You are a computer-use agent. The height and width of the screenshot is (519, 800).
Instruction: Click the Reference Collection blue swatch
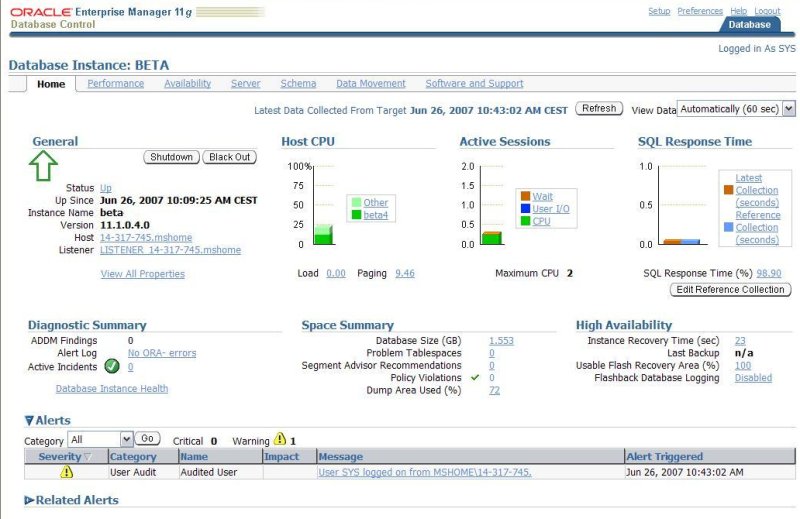tap(729, 227)
